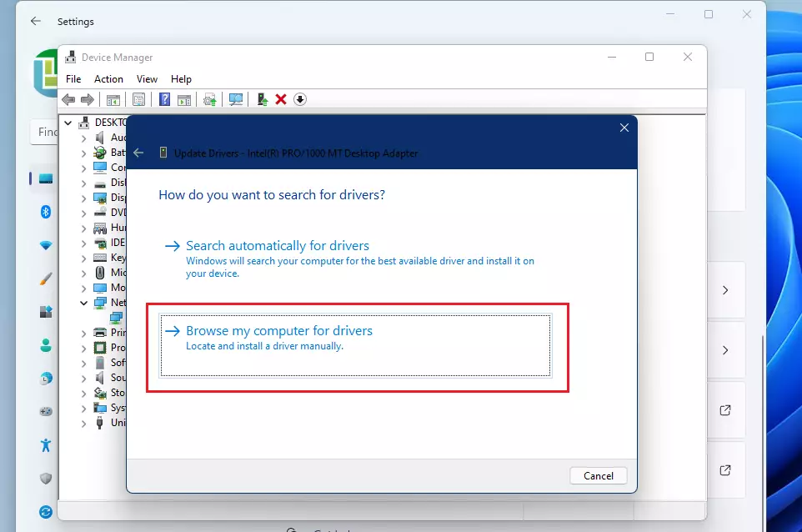Open the Accessibility figure icon in Settings
This screenshot has height=532, width=802.
tap(46, 445)
